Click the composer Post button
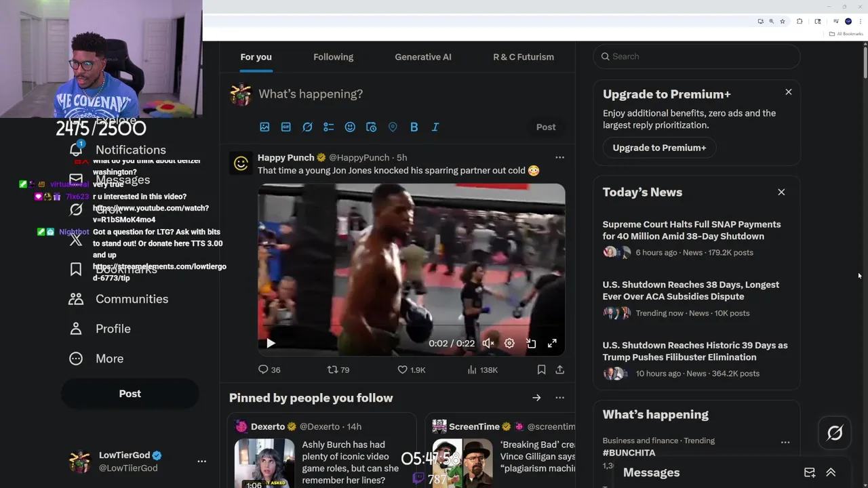 (546, 127)
